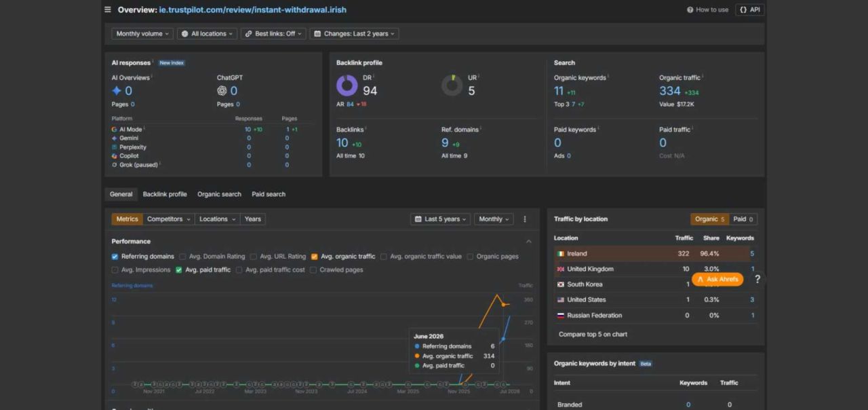Select the Paid traffic-by-location toggle
Screen dimensions: 868x410
[x=743, y=219]
